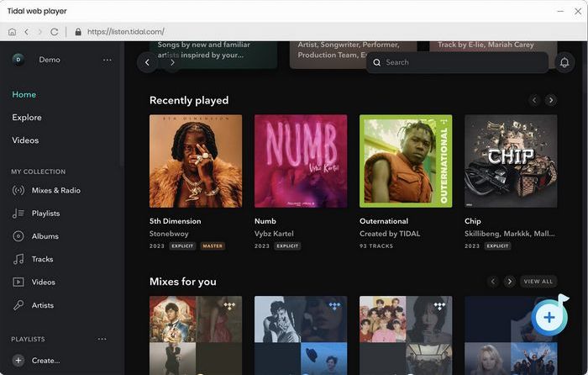Reload the page with refresh icon
The width and height of the screenshot is (588, 375).
pyautogui.click(x=55, y=32)
